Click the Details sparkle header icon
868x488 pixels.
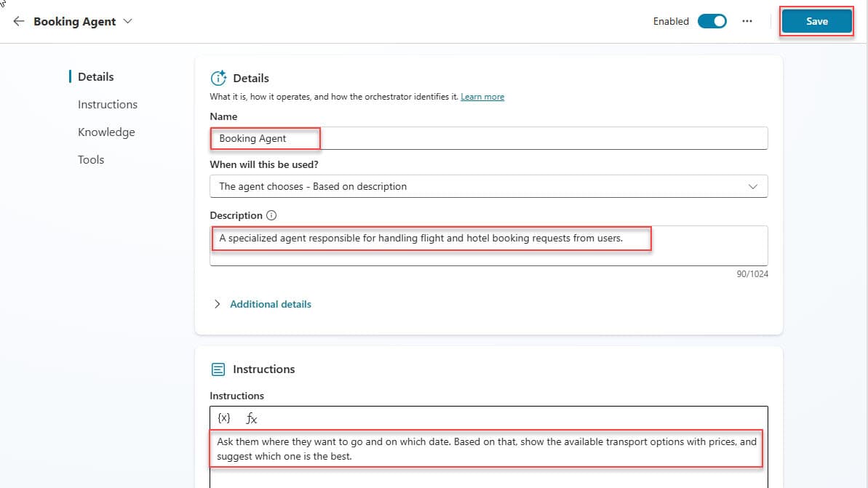tap(218, 78)
